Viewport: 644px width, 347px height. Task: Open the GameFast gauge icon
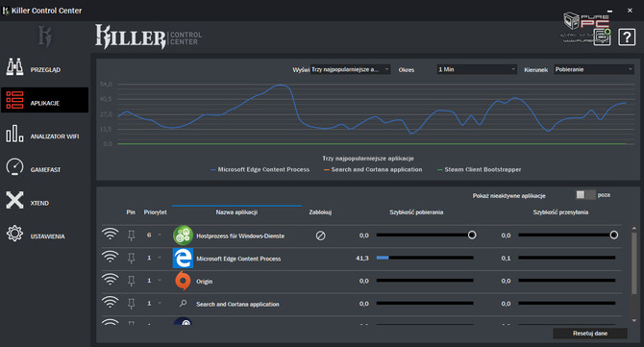(14, 166)
